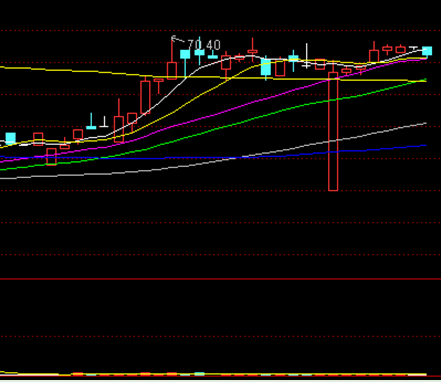Viewport: 441px width, 382px height.
Task: Select the last cyan candlestick at right edge
Action: (427, 51)
